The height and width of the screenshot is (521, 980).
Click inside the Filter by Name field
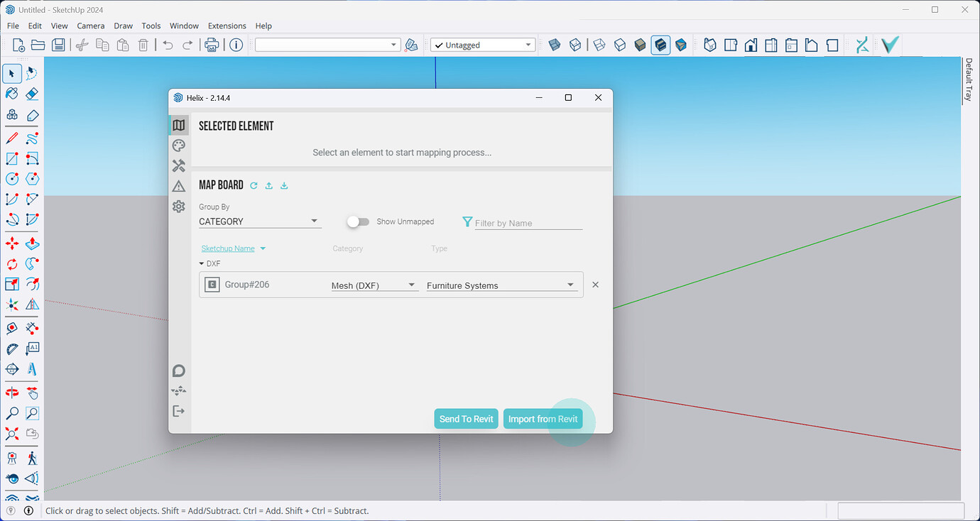coord(529,222)
